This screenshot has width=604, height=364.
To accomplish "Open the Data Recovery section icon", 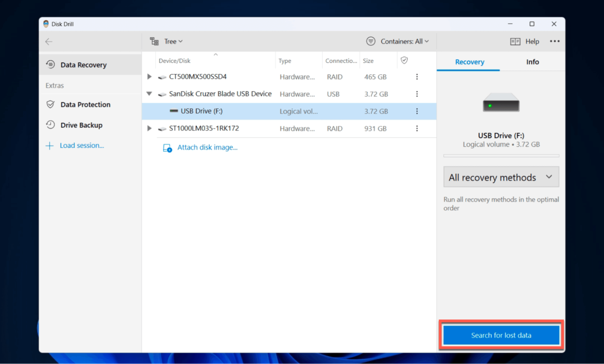I will (51, 64).
